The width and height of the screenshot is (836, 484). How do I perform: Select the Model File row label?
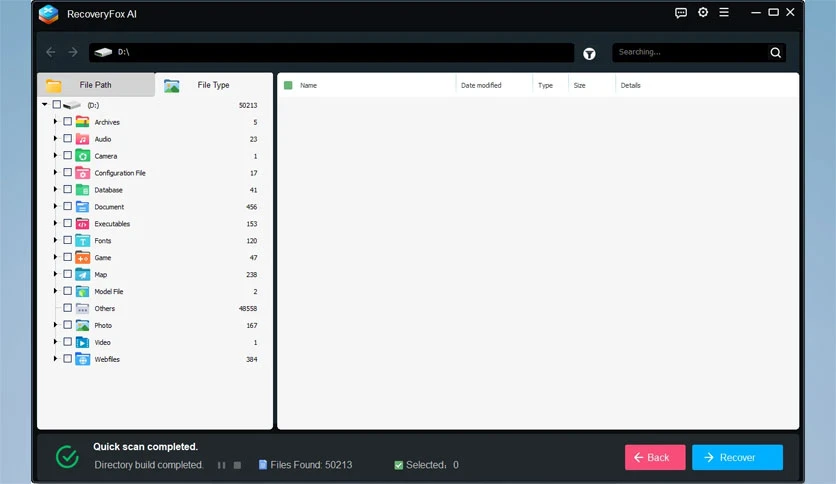coord(109,292)
